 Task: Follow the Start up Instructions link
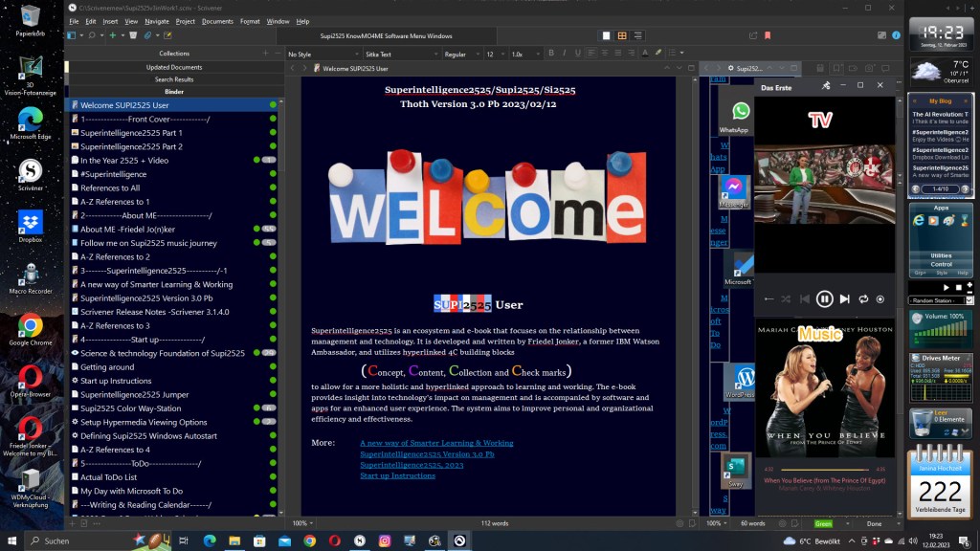tap(397, 475)
